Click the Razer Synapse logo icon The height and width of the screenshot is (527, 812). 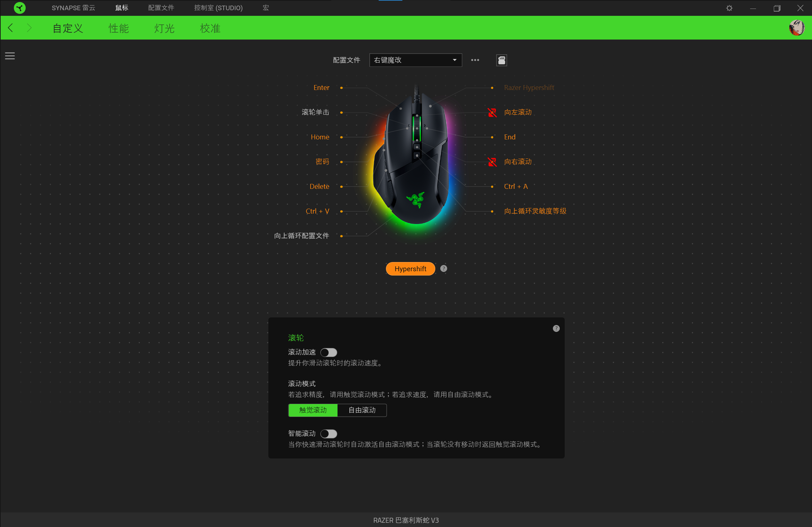(x=20, y=8)
